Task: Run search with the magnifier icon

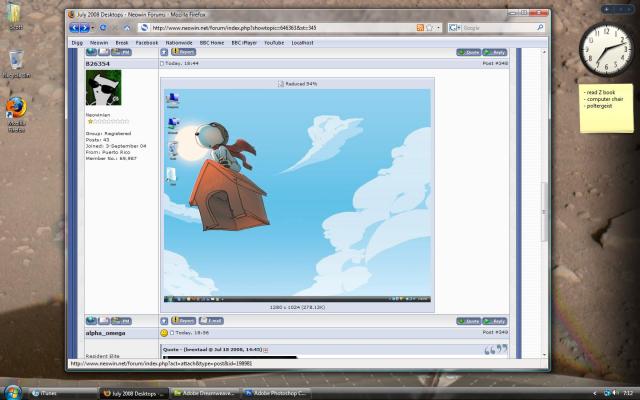Action: coord(540,28)
